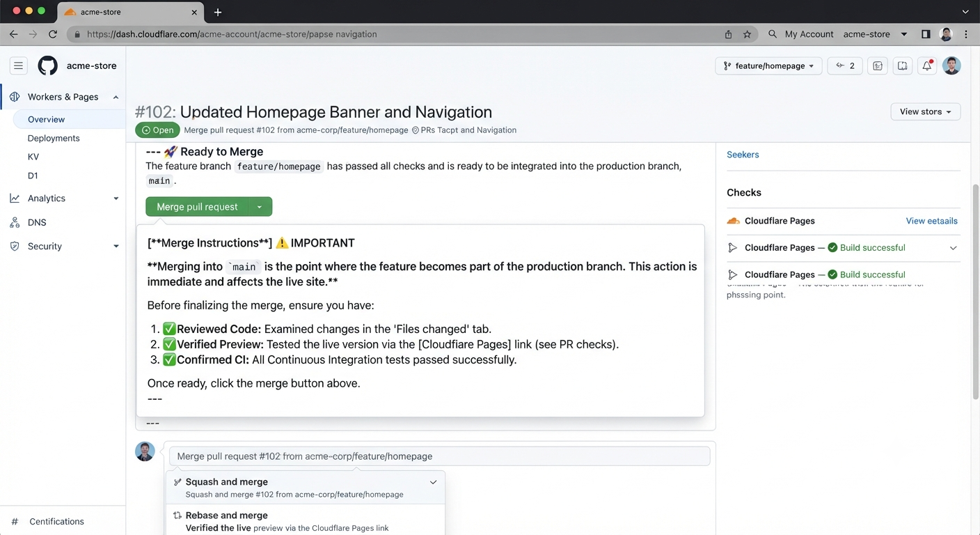Expand first Build successful check chevron
This screenshot has height=535, width=980.
click(x=953, y=248)
